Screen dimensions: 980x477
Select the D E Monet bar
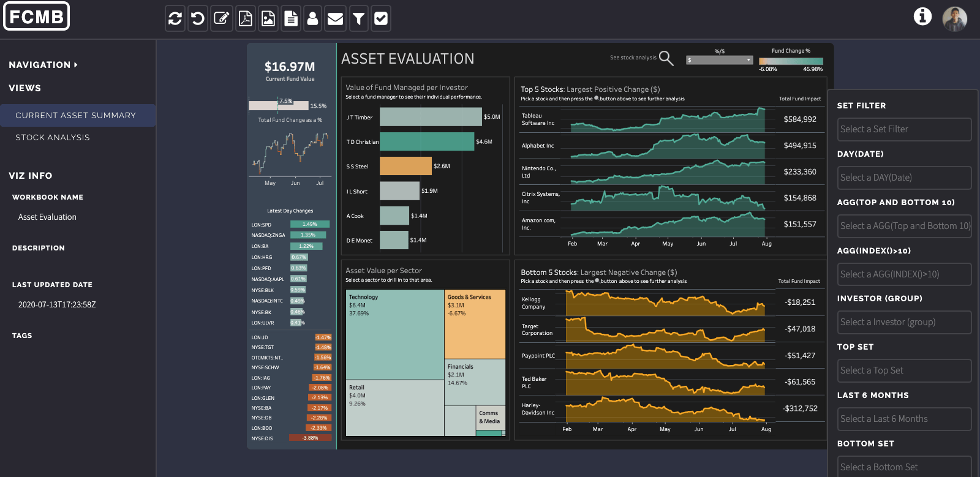(394, 240)
